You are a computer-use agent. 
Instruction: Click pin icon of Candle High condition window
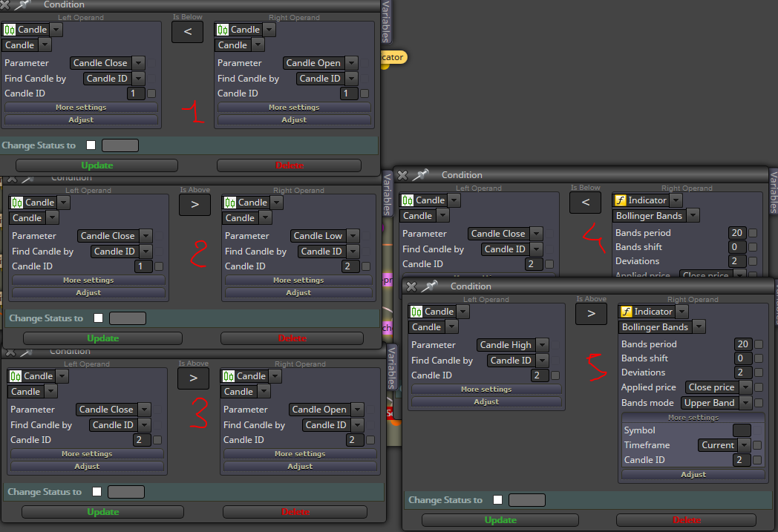pyautogui.click(x=430, y=286)
